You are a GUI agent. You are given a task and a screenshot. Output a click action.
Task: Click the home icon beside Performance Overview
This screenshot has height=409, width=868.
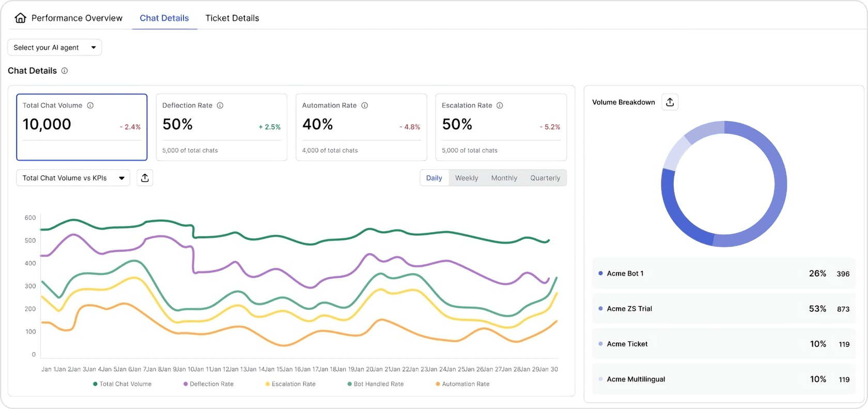pyautogui.click(x=20, y=18)
